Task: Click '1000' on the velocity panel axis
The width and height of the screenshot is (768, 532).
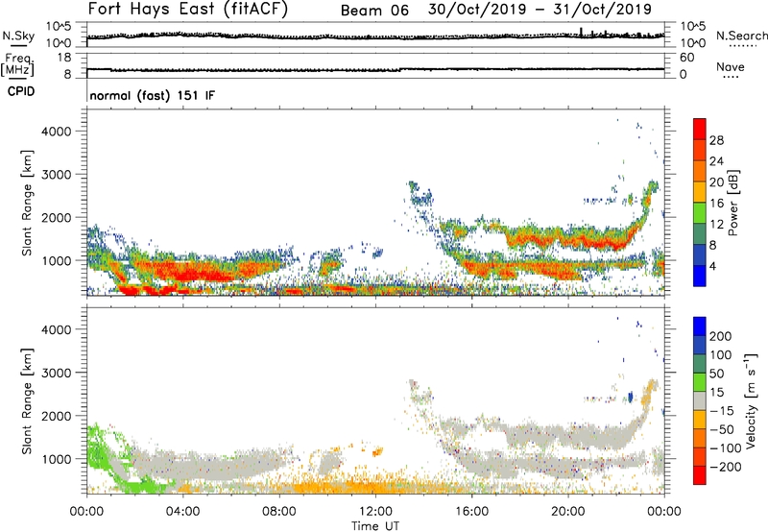Action: pos(57,459)
